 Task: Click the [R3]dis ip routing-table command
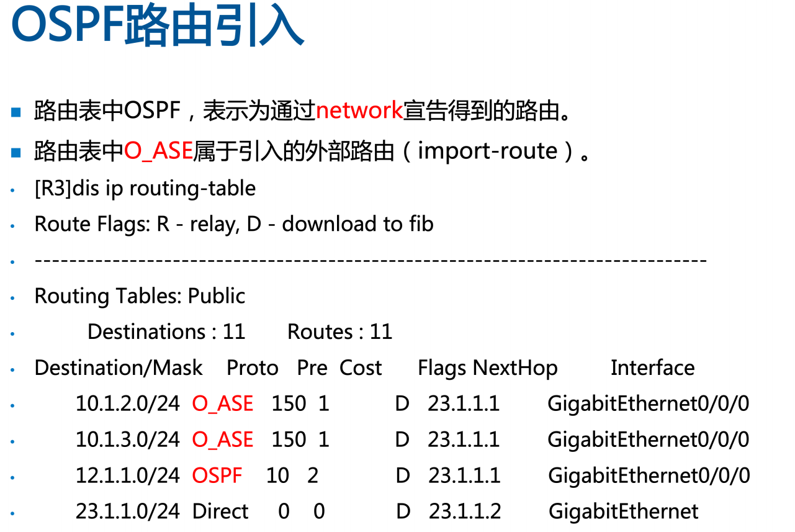pos(145,188)
